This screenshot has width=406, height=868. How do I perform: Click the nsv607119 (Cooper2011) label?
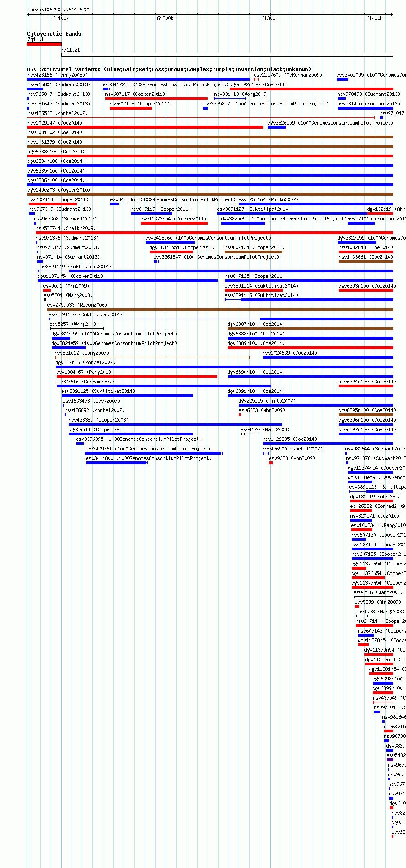coord(161,209)
